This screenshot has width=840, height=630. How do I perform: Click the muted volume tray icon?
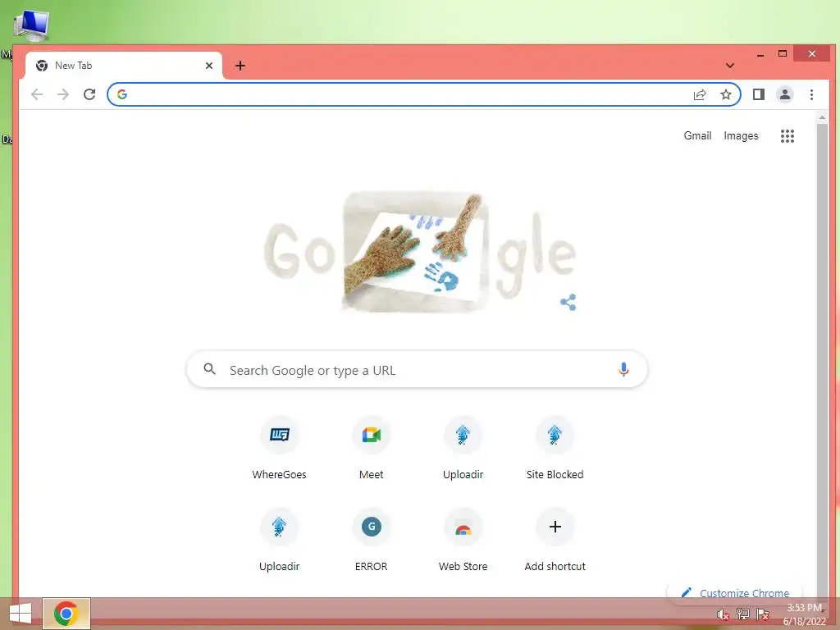click(723, 614)
